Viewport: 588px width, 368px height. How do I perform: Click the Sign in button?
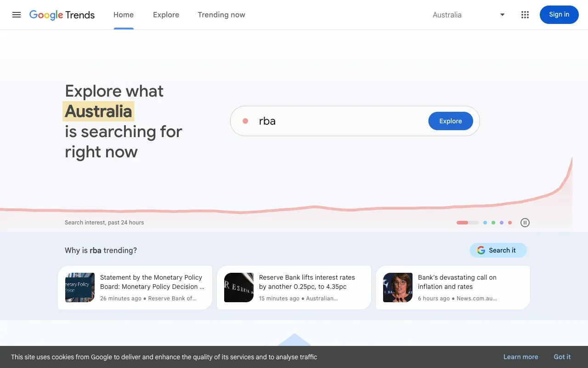559,15
